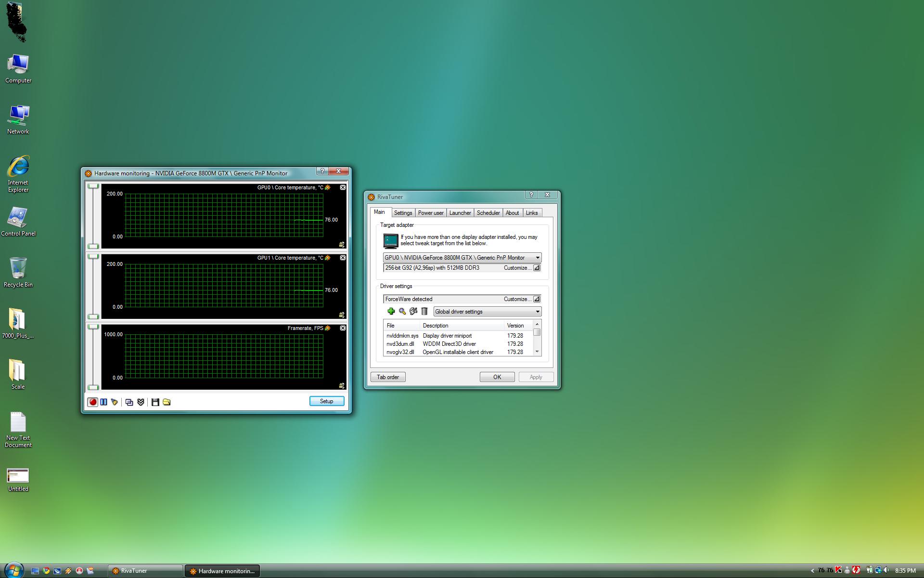Select the New Text Document file on desktop

pyautogui.click(x=18, y=430)
